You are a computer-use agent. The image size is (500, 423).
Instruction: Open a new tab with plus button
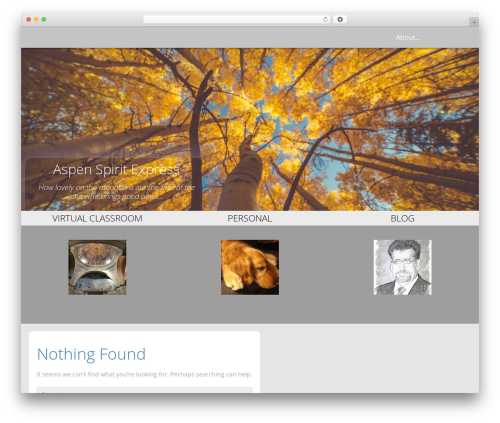click(x=474, y=22)
